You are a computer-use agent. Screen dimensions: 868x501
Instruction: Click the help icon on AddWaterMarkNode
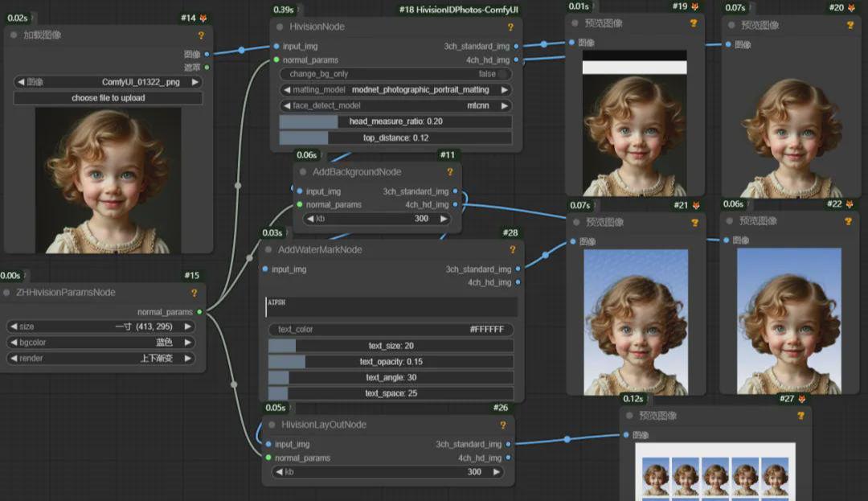(x=511, y=250)
